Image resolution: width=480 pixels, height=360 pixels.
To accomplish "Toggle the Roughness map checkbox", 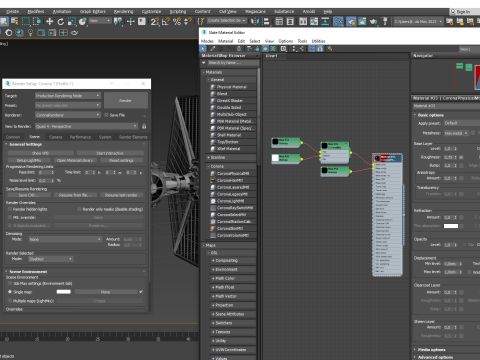I will 461,157.
